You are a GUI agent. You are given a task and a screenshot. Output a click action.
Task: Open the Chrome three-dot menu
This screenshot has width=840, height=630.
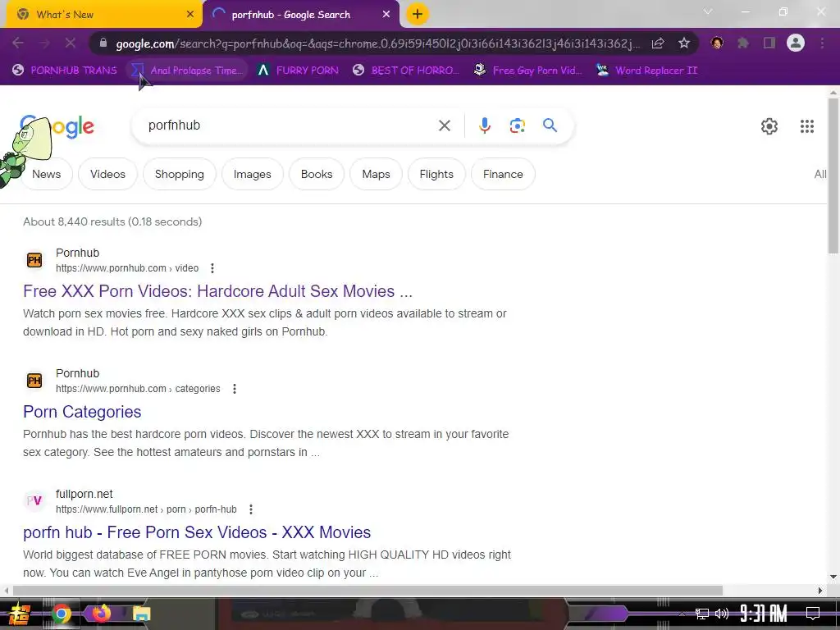[822, 43]
